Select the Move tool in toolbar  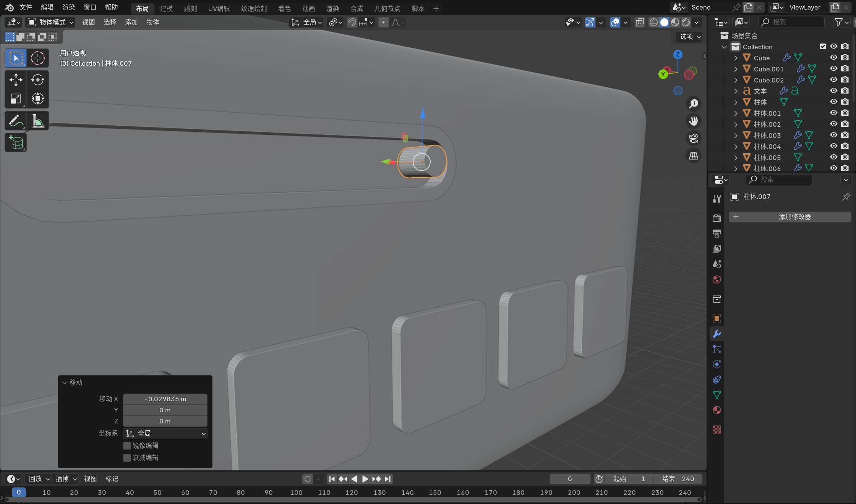click(16, 80)
